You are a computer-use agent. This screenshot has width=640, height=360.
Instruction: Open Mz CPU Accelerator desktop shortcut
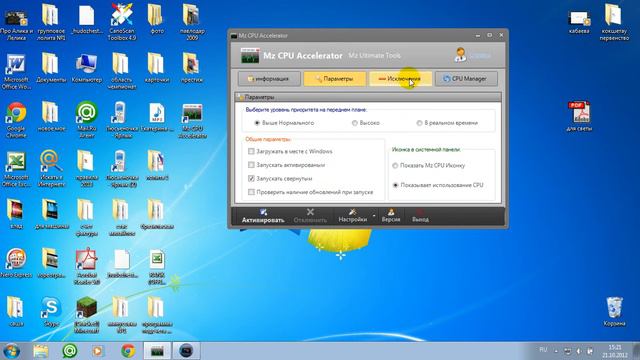pos(192,120)
